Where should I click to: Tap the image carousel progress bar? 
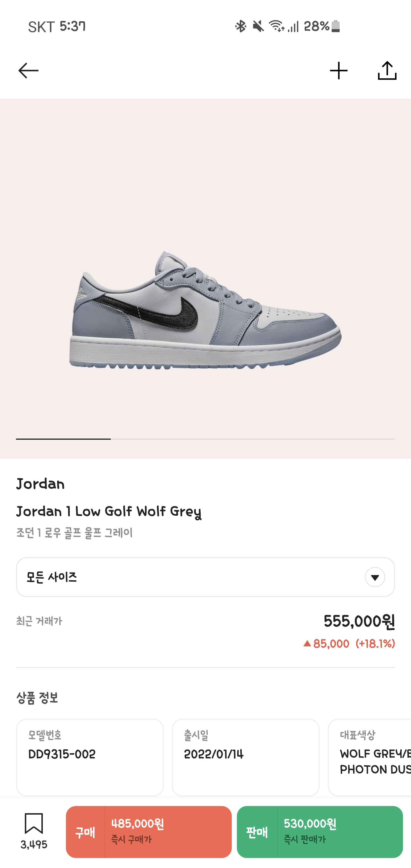205,439
